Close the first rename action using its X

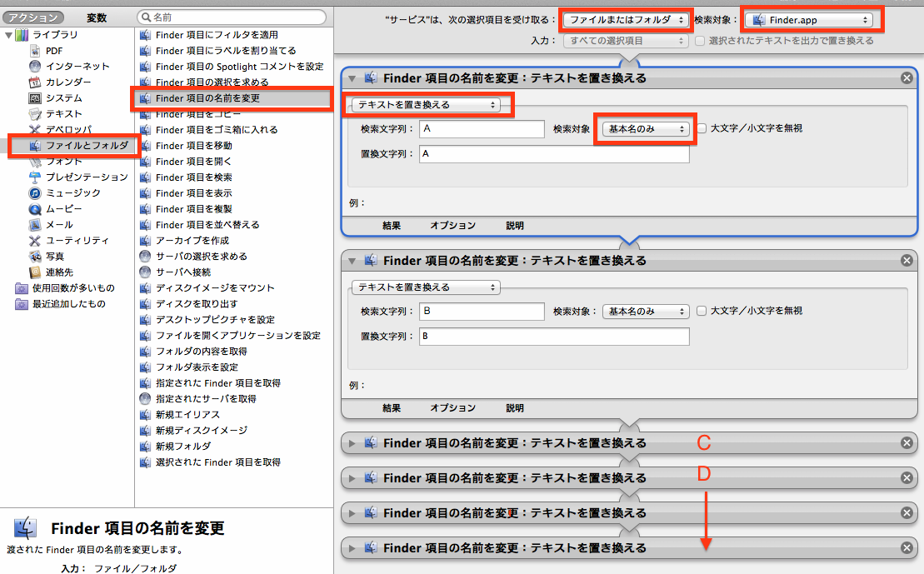pos(907,77)
